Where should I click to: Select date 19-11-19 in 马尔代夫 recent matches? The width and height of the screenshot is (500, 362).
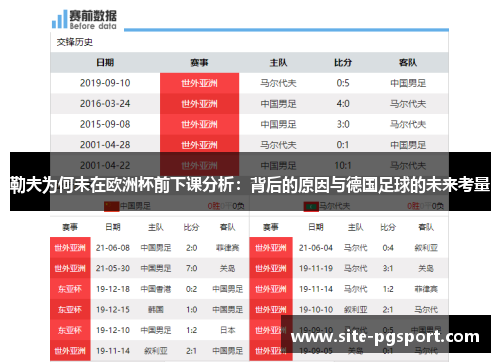click(316, 268)
